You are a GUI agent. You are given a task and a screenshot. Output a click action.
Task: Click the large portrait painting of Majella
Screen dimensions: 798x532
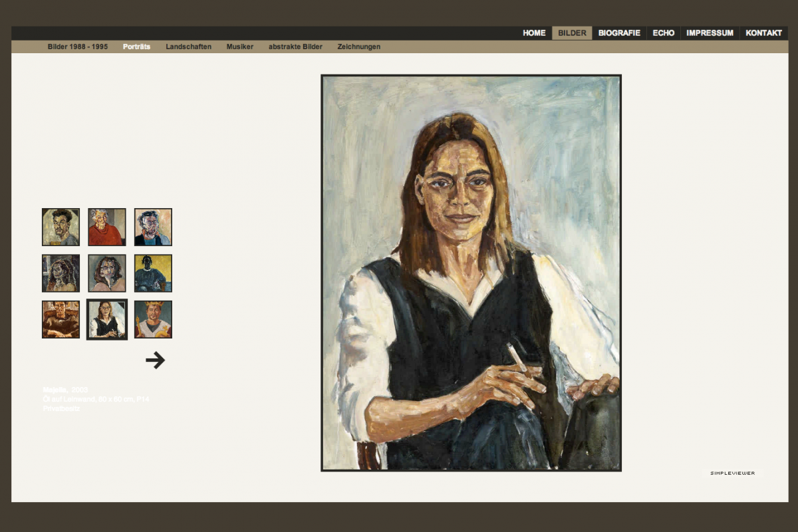(471, 273)
